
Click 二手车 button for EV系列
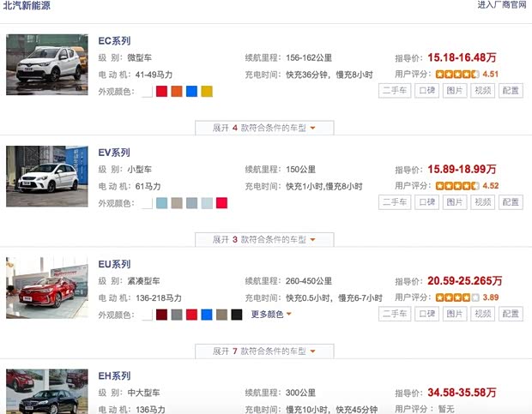point(395,202)
